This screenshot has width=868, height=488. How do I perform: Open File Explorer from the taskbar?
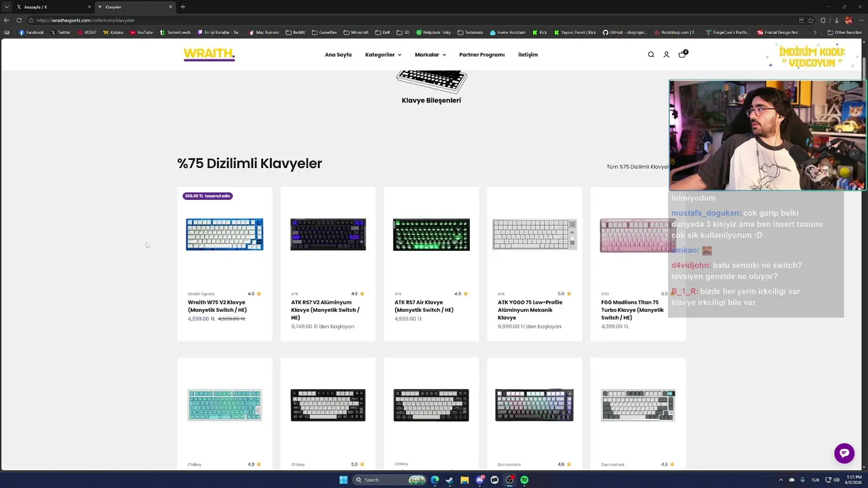(x=465, y=480)
